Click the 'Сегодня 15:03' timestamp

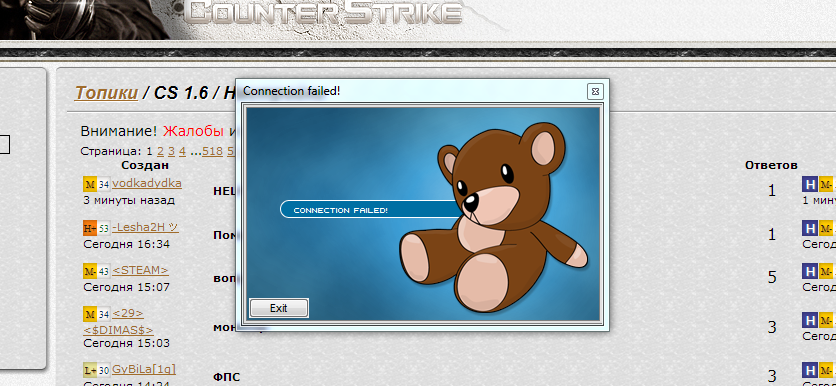click(x=126, y=343)
